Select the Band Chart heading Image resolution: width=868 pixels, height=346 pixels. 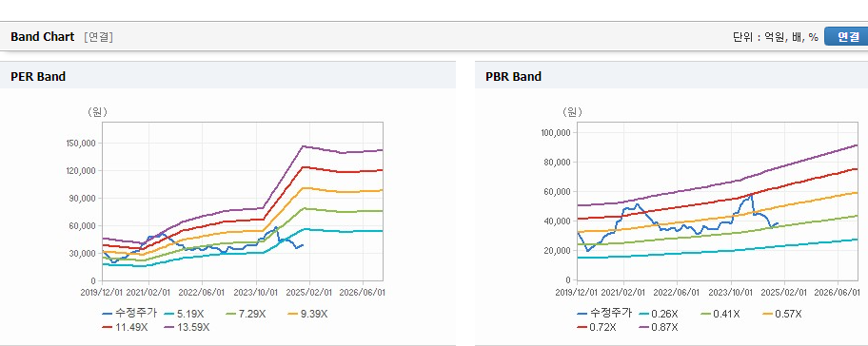(x=42, y=36)
